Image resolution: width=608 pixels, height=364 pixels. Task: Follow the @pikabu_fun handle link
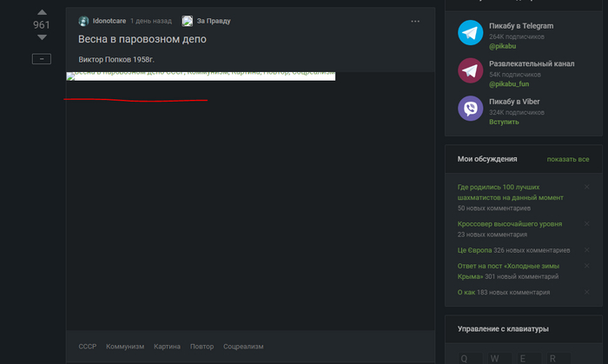509,84
